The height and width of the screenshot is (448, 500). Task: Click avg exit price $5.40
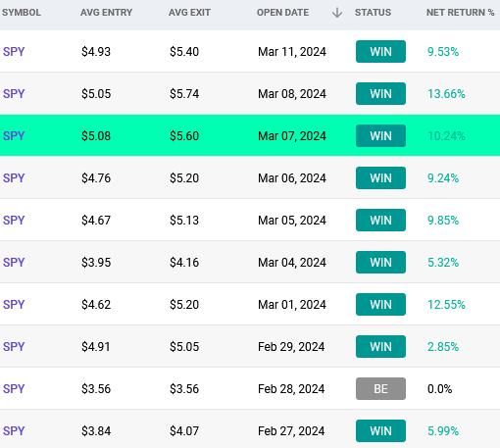184,52
